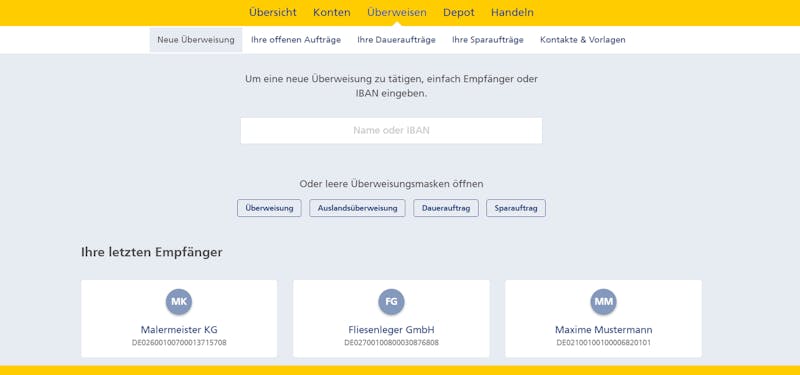The width and height of the screenshot is (800, 375).
Task: Select recipient name Fliesenleger GmbH
Action: click(391, 330)
